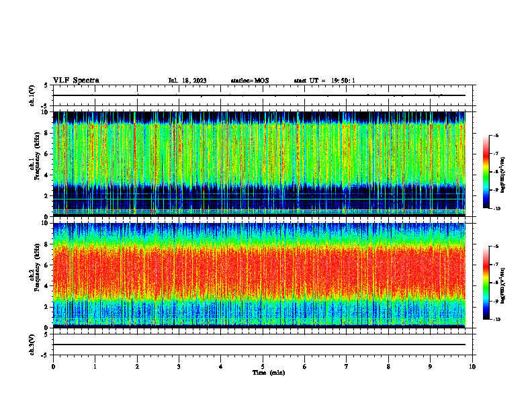Screen dimensions: 532x411
Task: Click the "start UT = 19:50: 1" label
Action: point(324,81)
